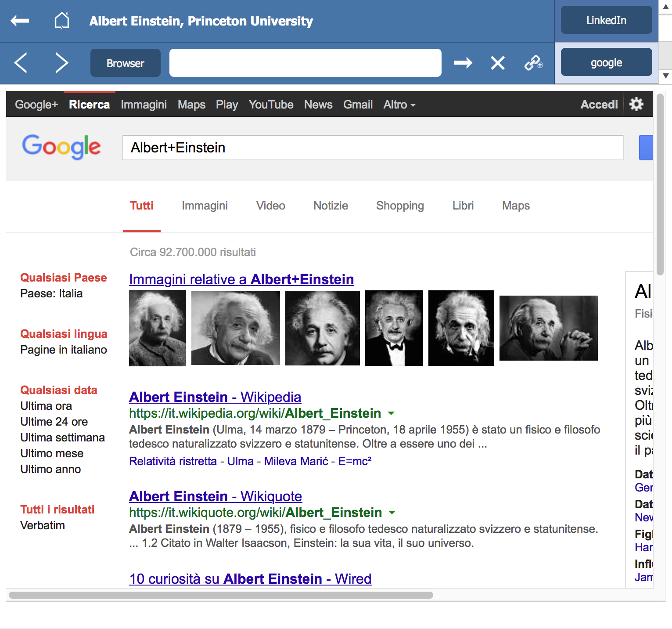Open Immagini in the black Google bar

(144, 105)
